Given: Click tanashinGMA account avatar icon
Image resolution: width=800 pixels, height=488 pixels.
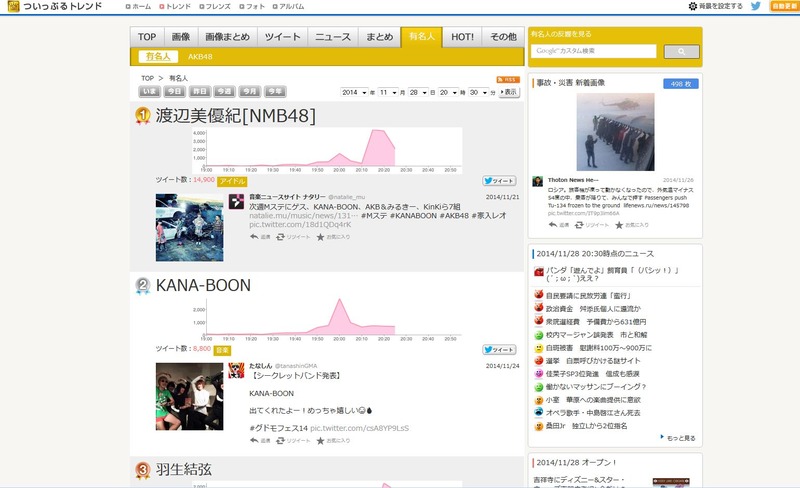Looking at the screenshot, I should pyautogui.click(x=236, y=370).
